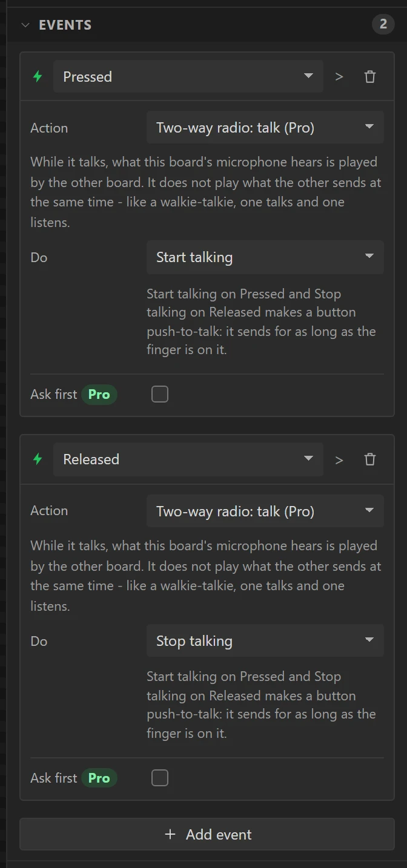This screenshot has height=868, width=407.
Task: Click the lightning icon of the Released event
Action: click(38, 459)
